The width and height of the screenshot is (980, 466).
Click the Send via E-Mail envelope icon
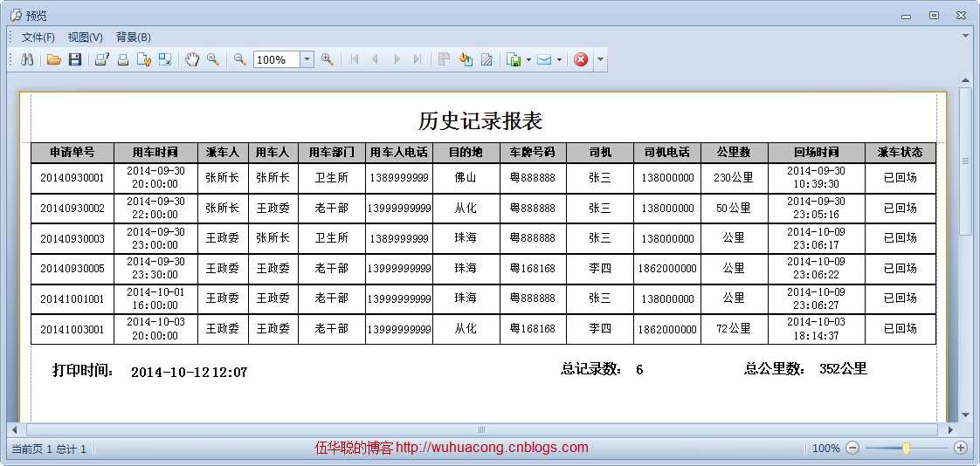click(544, 60)
